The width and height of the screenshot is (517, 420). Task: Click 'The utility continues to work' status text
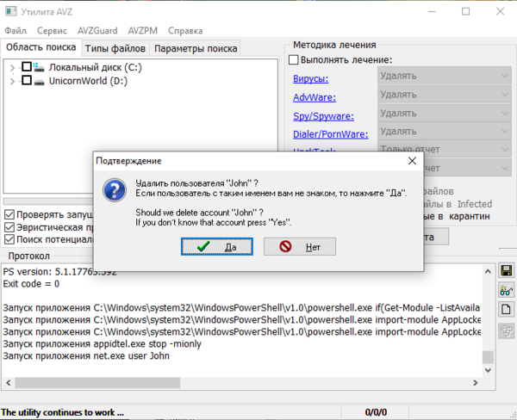pyautogui.click(x=62, y=412)
